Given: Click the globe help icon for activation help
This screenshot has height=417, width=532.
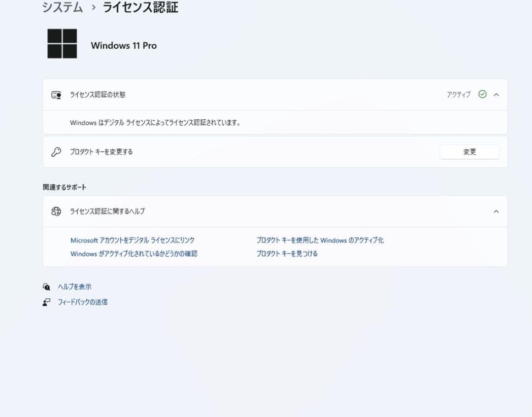Looking at the screenshot, I should tap(56, 211).
